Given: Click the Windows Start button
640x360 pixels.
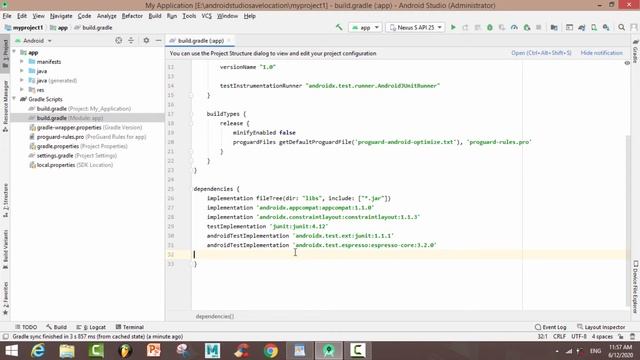Looking at the screenshot, I should coord(11,351).
